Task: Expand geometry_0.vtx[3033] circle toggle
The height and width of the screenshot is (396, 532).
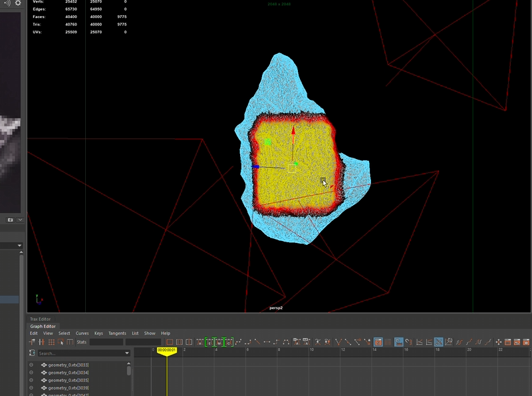Action: click(x=31, y=365)
